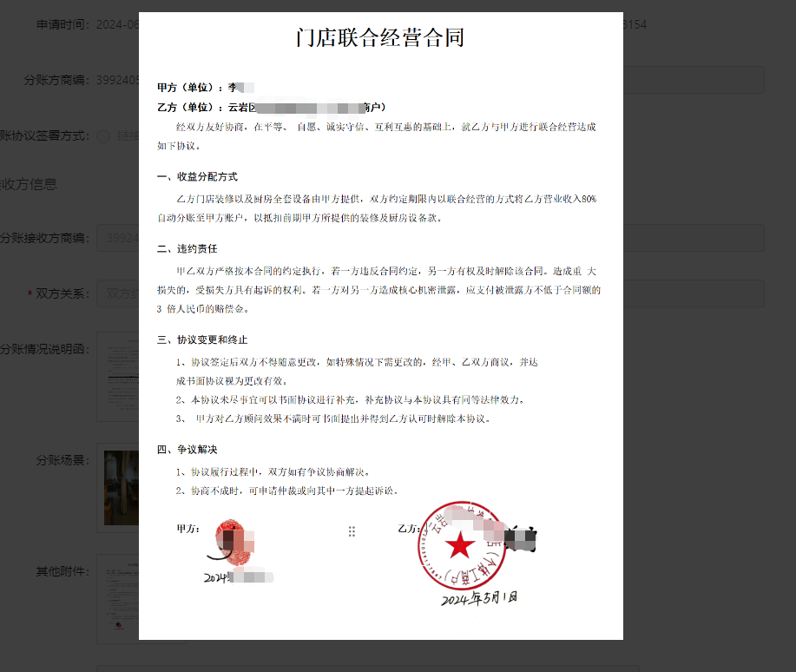Click the red star company seal
The image size is (796, 672).
[x=461, y=546]
